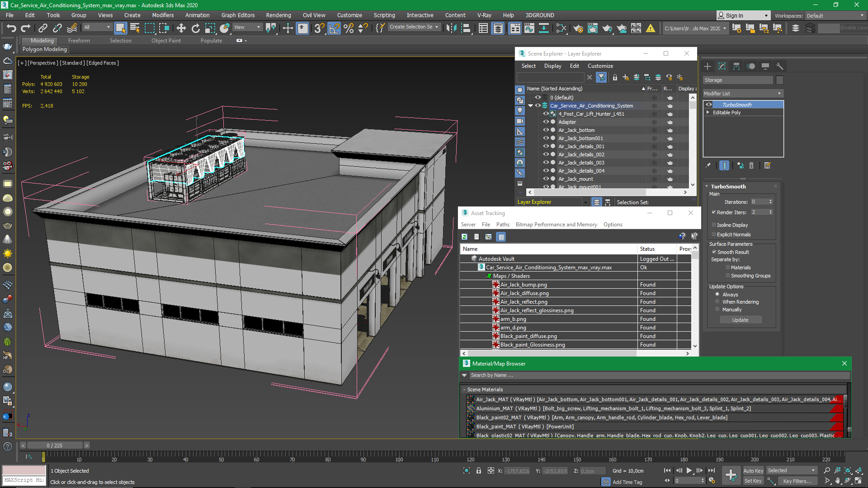868x488 pixels.
Task: Open the Render Setup teapot icon
Action: (578, 28)
